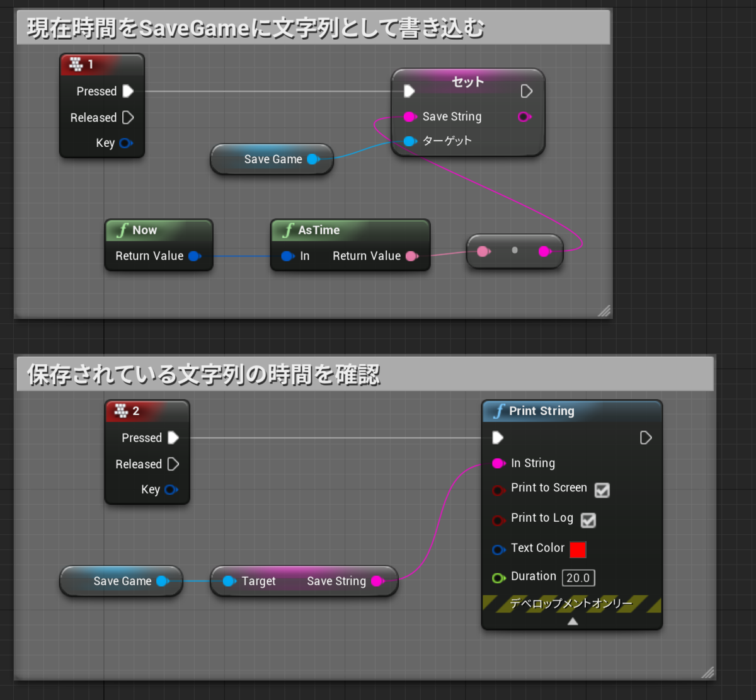Image resolution: width=756 pixels, height=700 pixels.
Task: Uncheck the Print to Log checkbox
Action: tap(588, 520)
